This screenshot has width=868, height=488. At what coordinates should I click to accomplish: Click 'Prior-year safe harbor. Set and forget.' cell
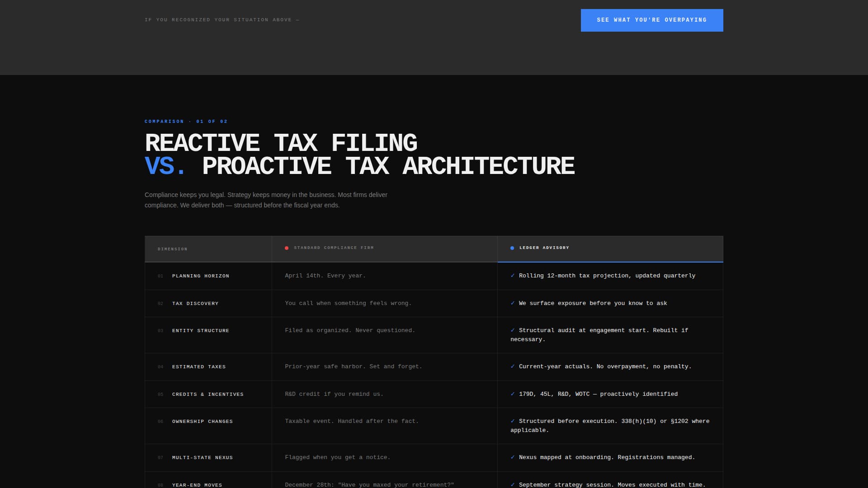pyautogui.click(x=385, y=367)
